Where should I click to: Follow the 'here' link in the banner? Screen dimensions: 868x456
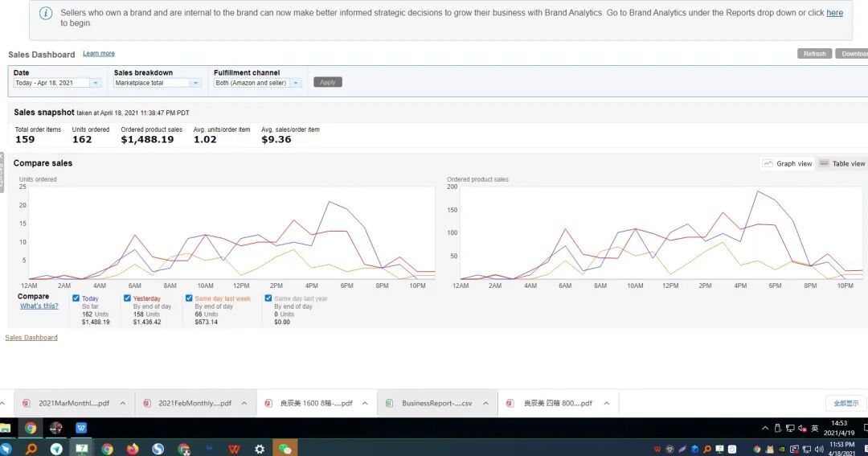coord(835,13)
